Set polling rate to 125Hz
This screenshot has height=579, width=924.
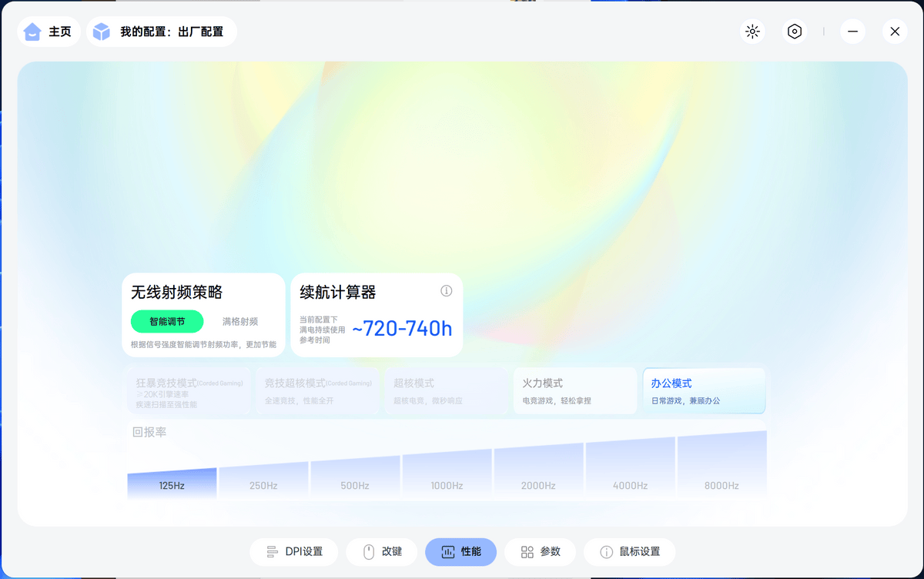coord(172,484)
